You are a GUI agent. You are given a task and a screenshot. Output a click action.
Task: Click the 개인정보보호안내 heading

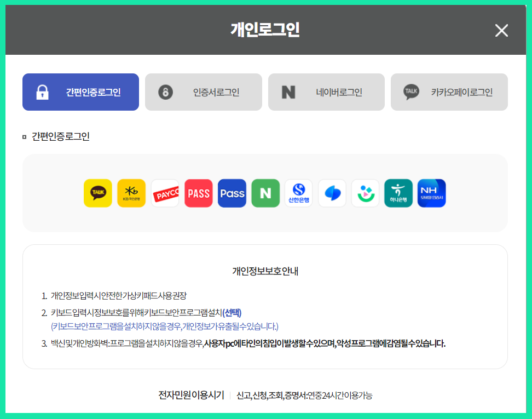(x=265, y=271)
